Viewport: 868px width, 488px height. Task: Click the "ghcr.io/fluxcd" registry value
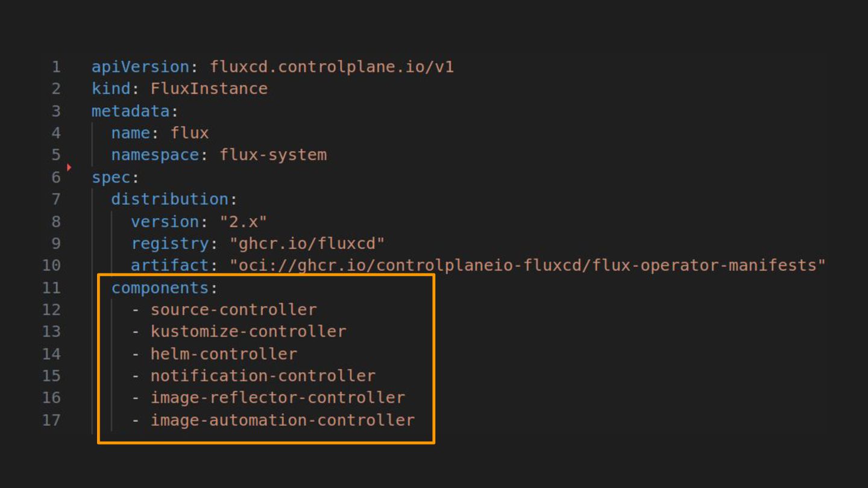click(x=307, y=243)
